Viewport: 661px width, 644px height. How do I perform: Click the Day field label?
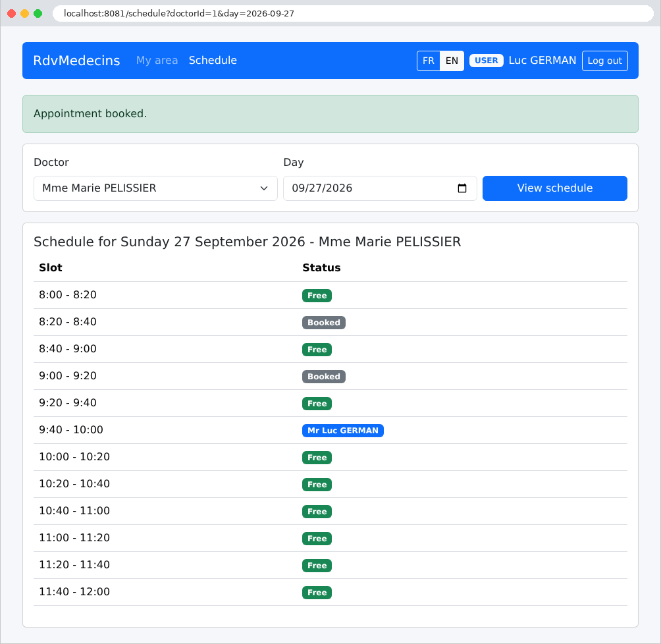[x=294, y=163]
